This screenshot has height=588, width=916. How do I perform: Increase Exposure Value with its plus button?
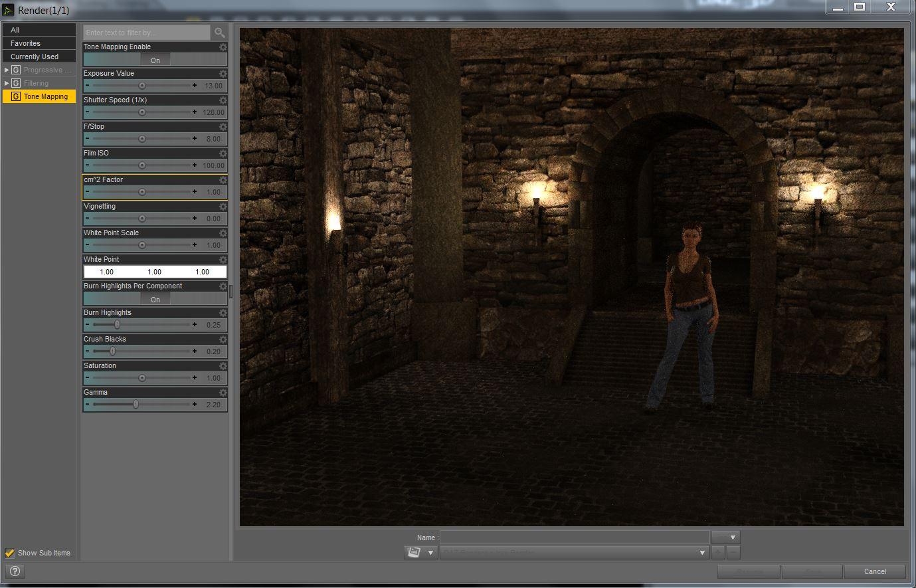[x=195, y=86]
